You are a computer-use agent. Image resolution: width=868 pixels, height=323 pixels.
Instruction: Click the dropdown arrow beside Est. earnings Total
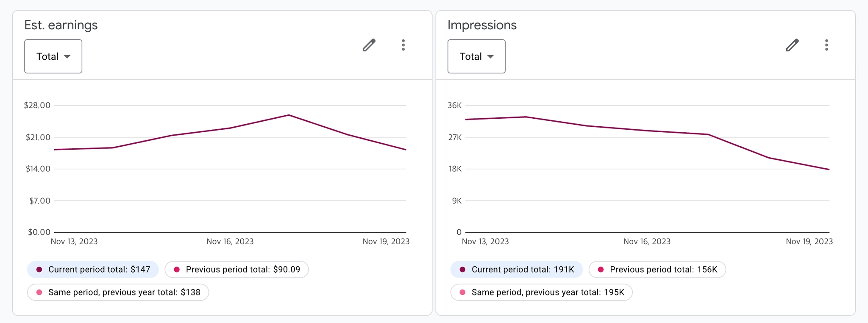pos(67,57)
